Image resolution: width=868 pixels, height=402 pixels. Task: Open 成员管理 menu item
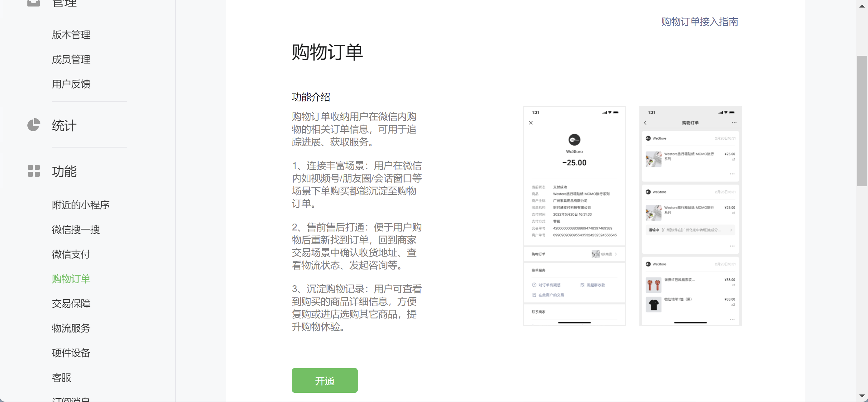pos(71,59)
